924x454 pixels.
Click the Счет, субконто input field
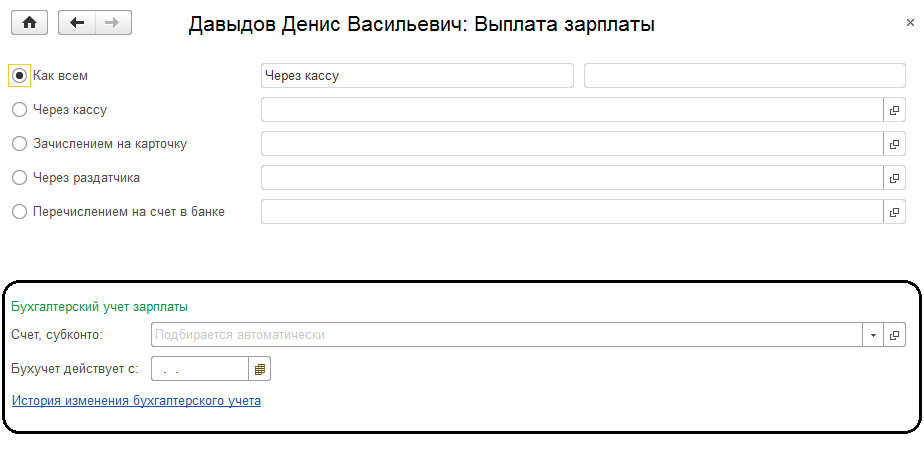505,335
